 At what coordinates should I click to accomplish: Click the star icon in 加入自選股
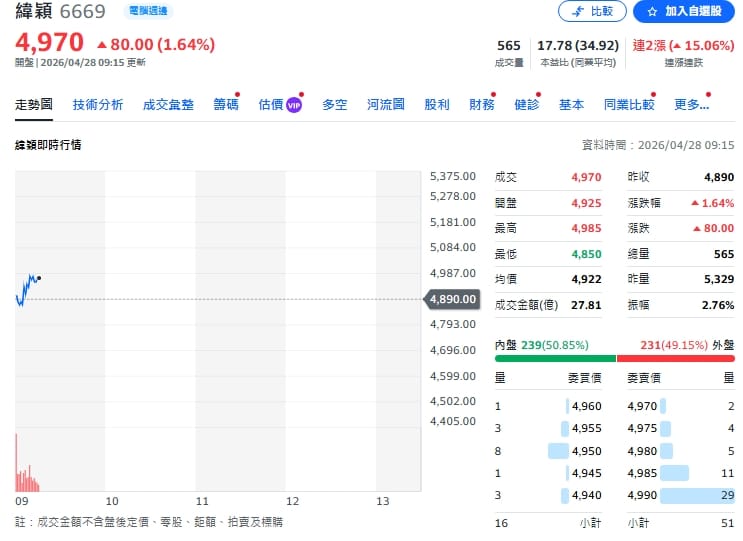click(x=652, y=11)
